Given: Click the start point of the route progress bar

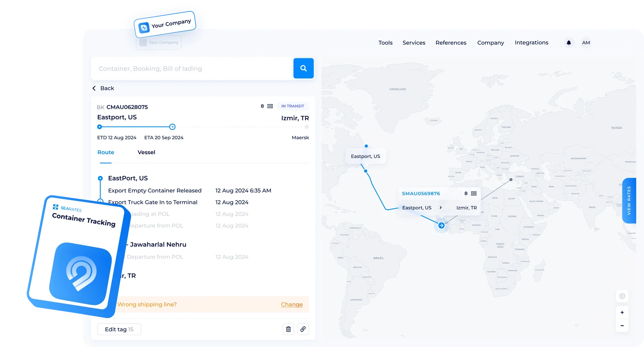Looking at the screenshot, I should coord(99,127).
